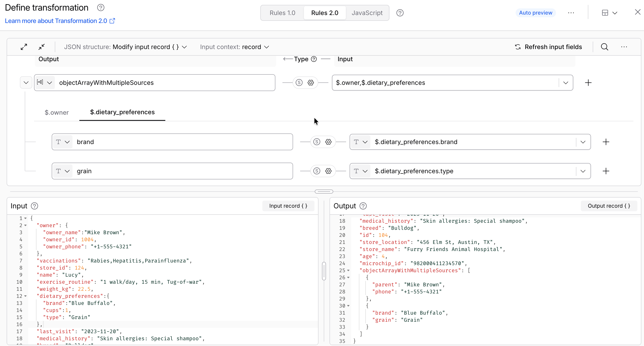Click "owner_name" key in Input JSON

tap(62, 232)
